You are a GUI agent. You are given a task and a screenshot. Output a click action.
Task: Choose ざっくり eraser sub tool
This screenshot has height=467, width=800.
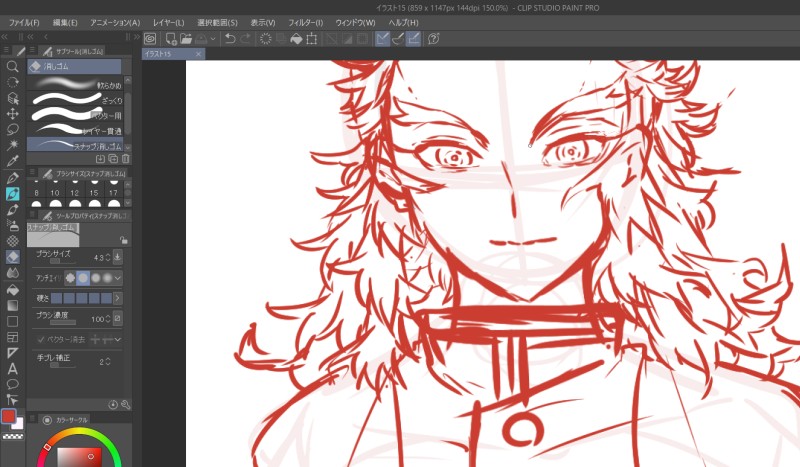point(76,99)
